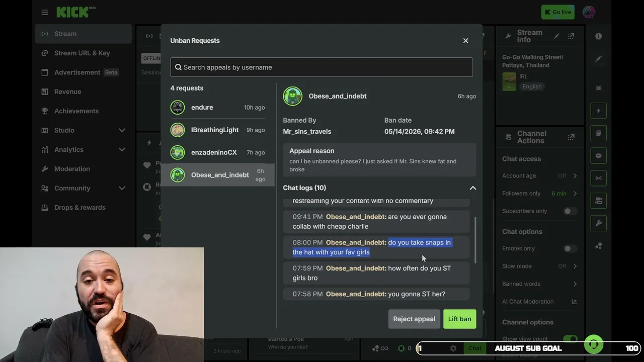Select Obese_and_indebt's unban request
This screenshot has width=644, height=362.
217,175
